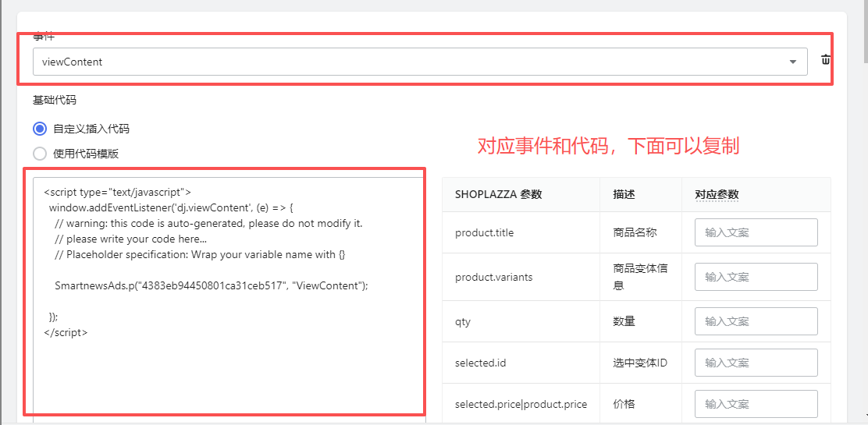Click the 选中变体ID description cell
This screenshot has height=425, width=868.
point(640,363)
